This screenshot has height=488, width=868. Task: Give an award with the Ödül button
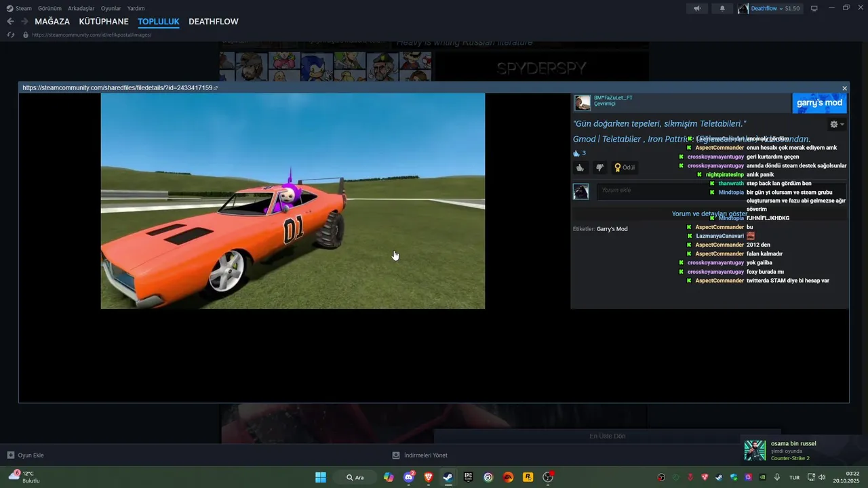click(x=625, y=167)
